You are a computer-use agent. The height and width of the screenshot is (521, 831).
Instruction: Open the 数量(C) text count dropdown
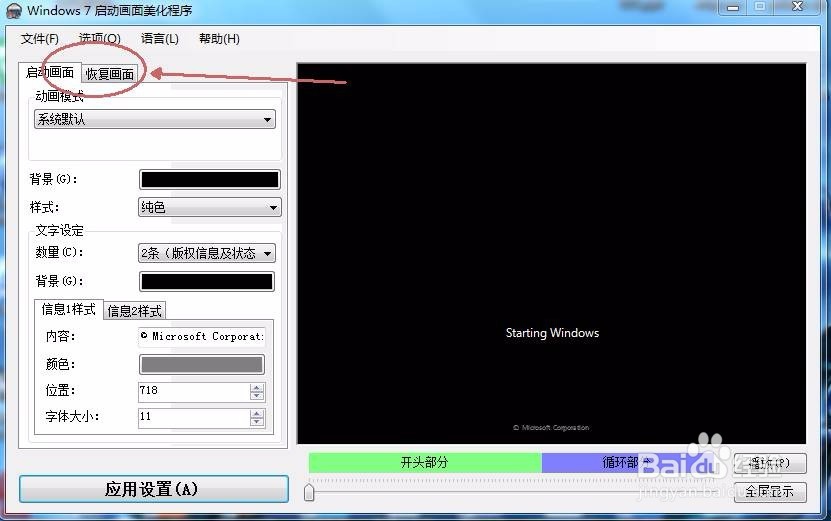point(207,253)
